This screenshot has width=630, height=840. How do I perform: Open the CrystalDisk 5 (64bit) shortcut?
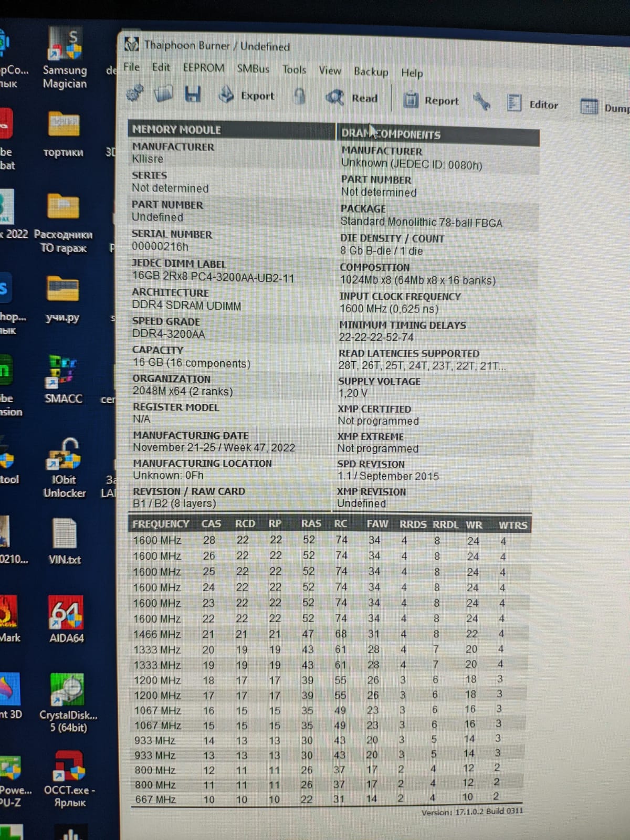(x=68, y=703)
